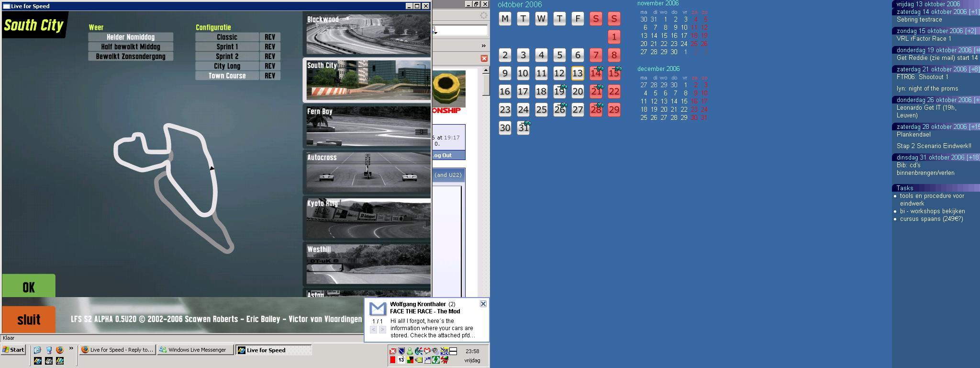980x368 pixels.
Task: Show previous message in Gmail notification popup
Action: coord(374,330)
